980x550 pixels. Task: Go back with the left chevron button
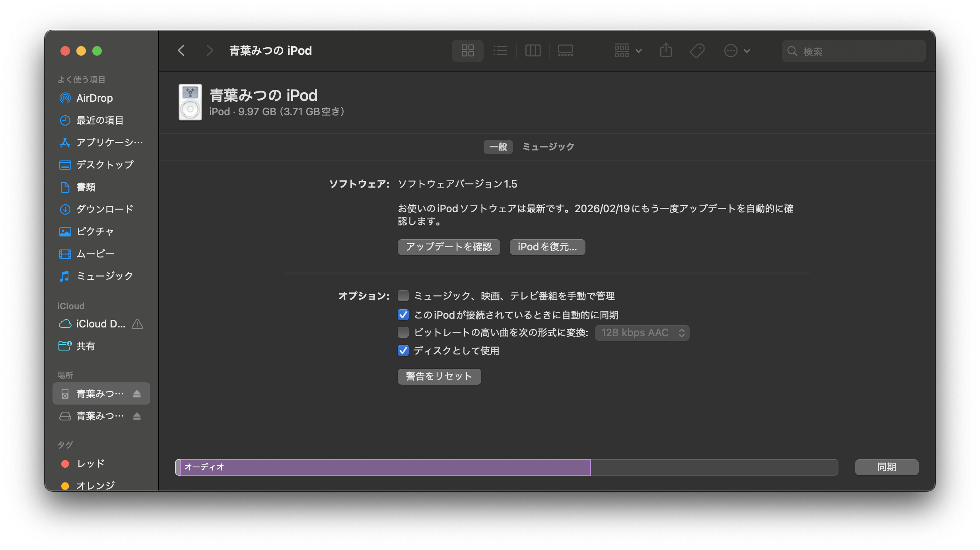181,51
